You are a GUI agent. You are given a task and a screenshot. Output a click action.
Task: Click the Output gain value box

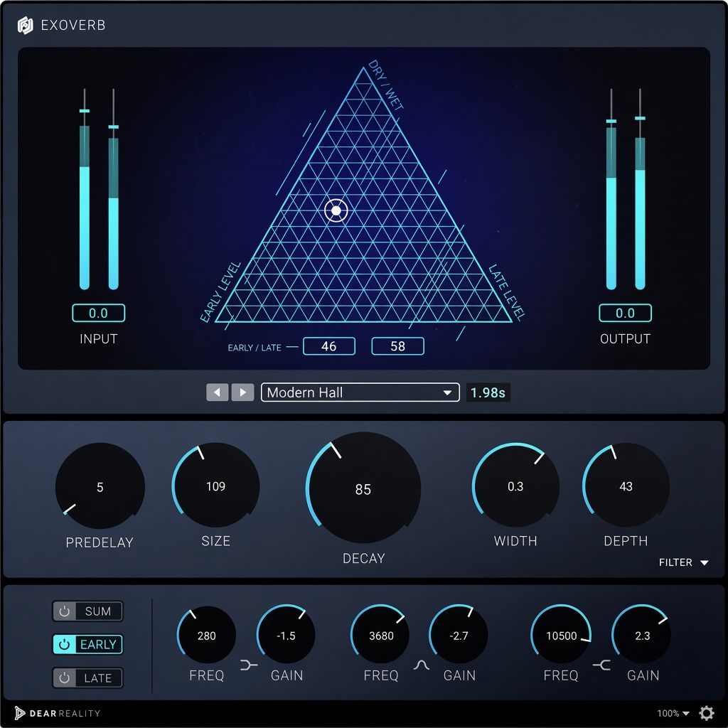[625, 313]
